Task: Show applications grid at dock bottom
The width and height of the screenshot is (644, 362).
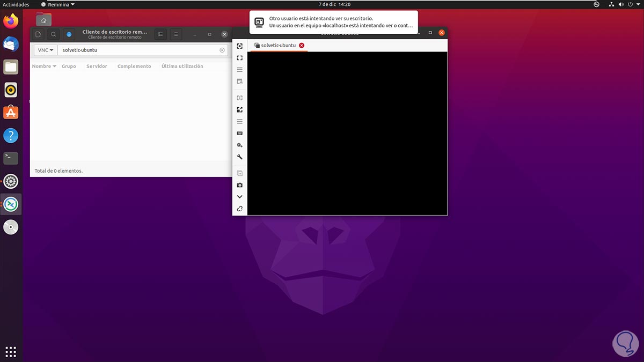Action: [x=11, y=352]
